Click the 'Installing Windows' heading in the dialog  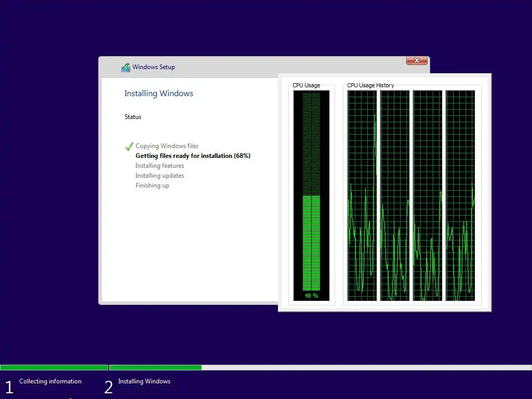[x=158, y=94]
